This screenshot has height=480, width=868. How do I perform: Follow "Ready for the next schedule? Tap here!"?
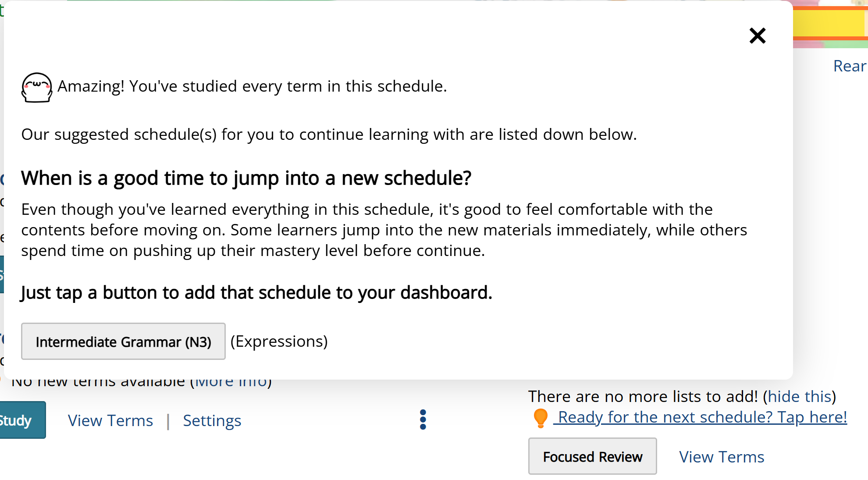pos(702,417)
